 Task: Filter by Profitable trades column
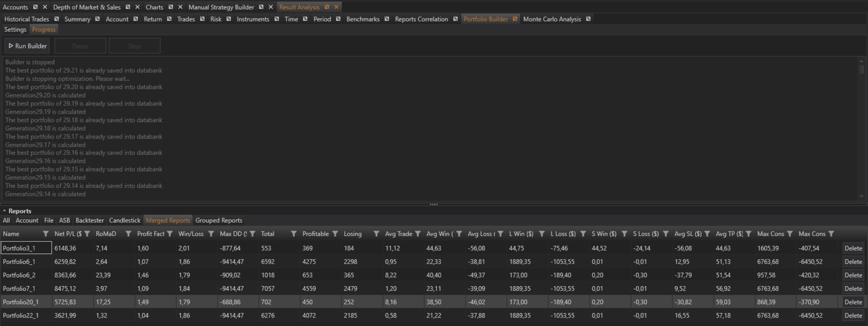(335, 234)
